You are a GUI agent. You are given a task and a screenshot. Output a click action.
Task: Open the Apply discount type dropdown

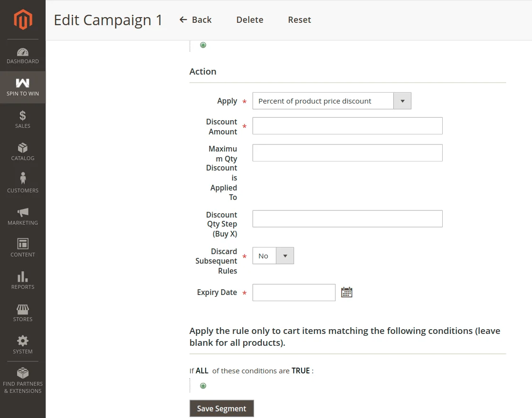coord(332,101)
